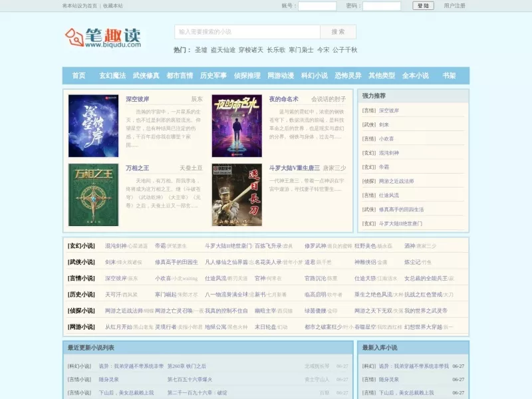Open the 夜的命名术 title link
Viewport: 532px width, 399px height.
[284, 99]
